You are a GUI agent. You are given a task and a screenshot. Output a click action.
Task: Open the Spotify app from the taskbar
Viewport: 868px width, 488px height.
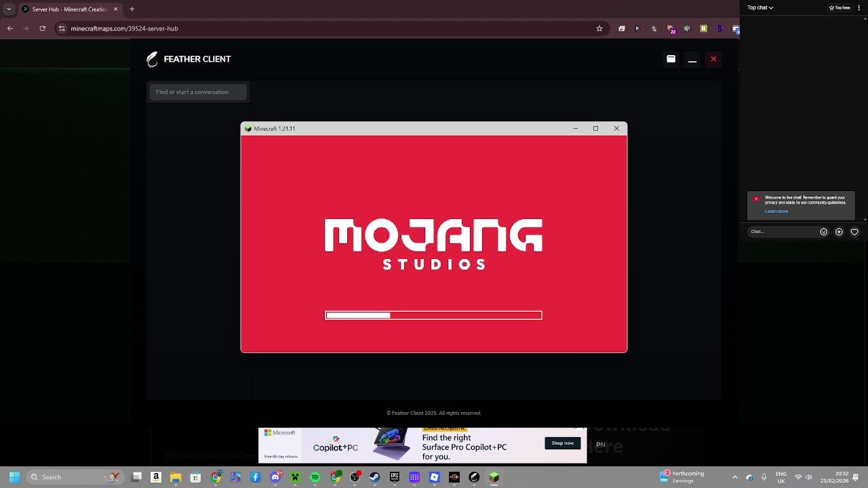pos(315,477)
